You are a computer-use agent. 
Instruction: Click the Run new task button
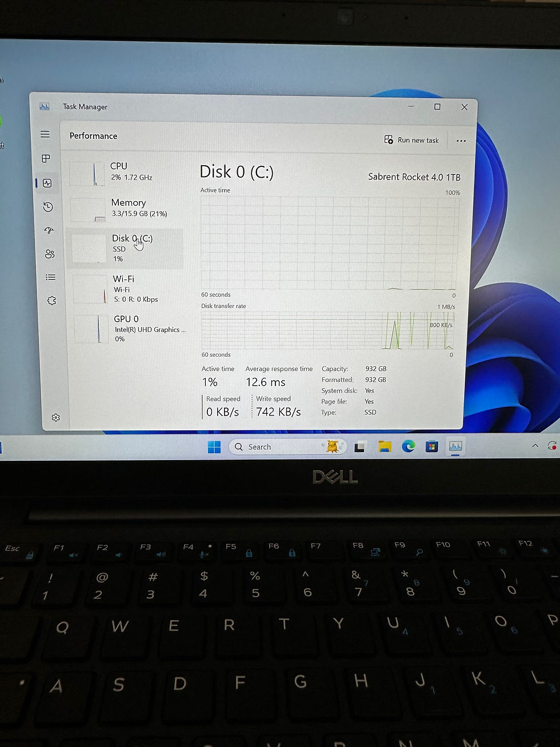coord(411,140)
